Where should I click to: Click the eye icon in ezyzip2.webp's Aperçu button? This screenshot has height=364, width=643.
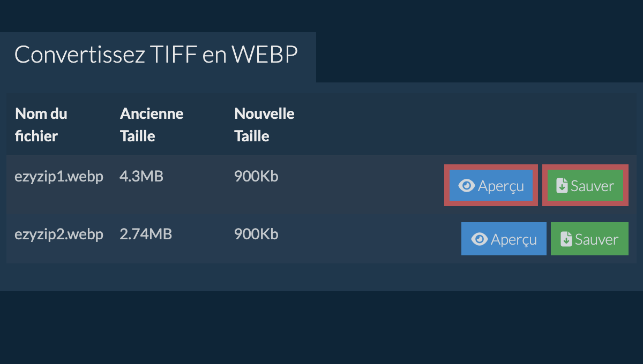coord(480,239)
